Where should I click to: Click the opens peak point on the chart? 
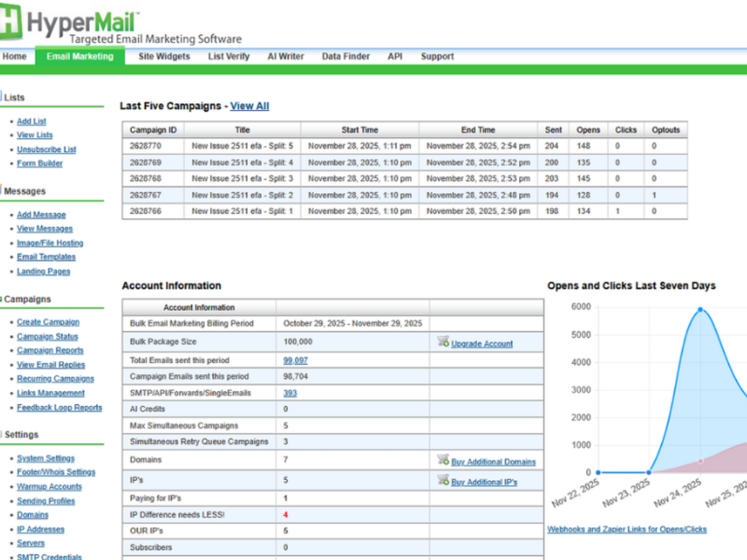700,310
